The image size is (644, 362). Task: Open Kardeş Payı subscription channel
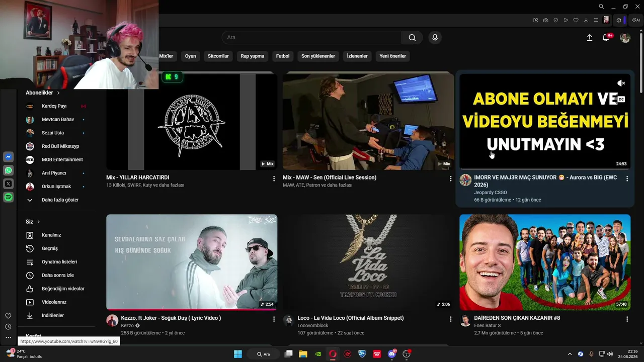[x=55, y=106]
